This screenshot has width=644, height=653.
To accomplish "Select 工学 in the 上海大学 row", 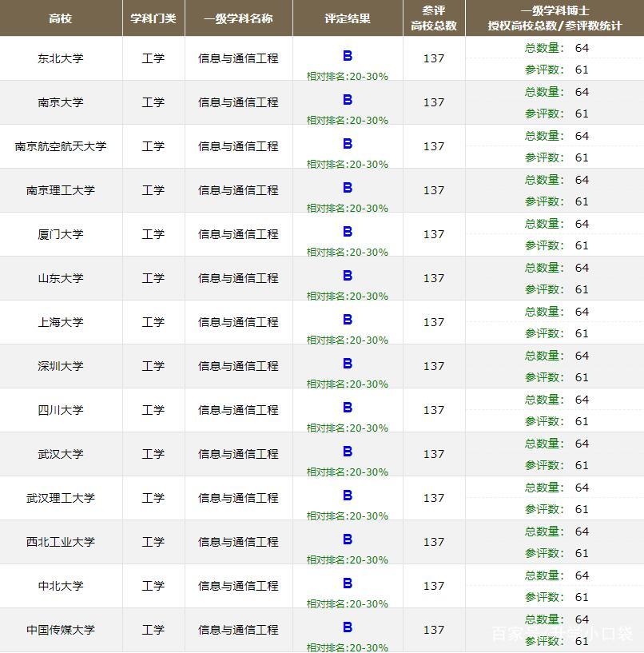I will [153, 322].
